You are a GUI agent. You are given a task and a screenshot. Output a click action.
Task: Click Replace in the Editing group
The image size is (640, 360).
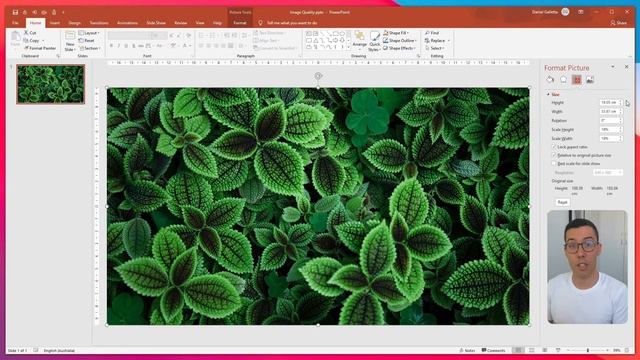tap(437, 40)
